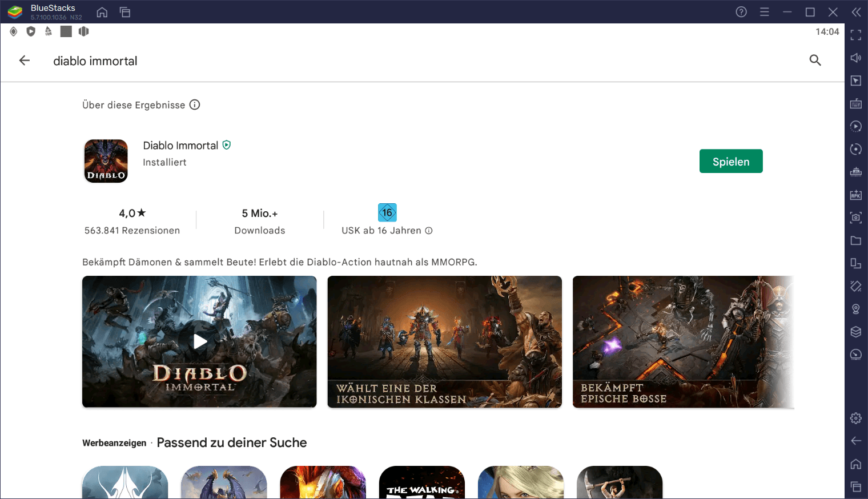Click the circular dot icon in the sidebar
This screenshot has width=868, height=499.
pyautogui.click(x=856, y=149)
